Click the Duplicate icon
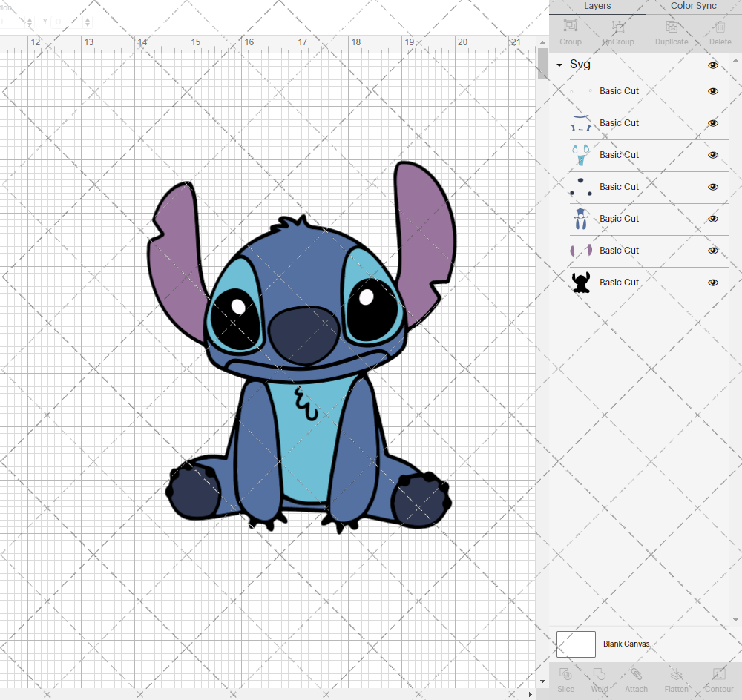The height and width of the screenshot is (700, 742). coord(672,26)
